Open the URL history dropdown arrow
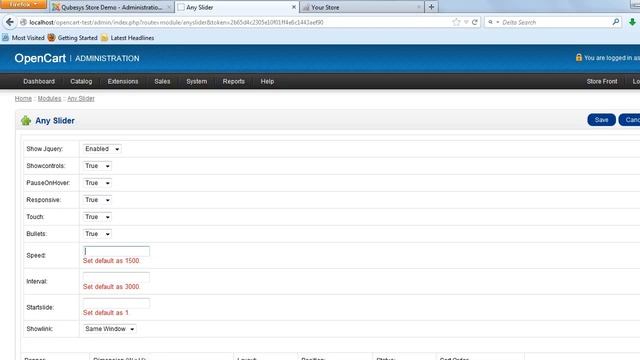Viewport: 640px width, 360px height. coord(466,22)
